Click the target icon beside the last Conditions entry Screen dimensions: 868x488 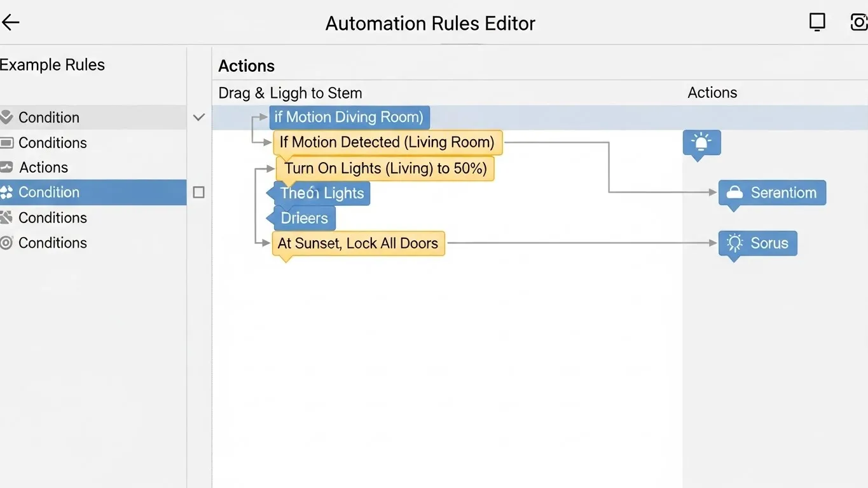(7, 243)
